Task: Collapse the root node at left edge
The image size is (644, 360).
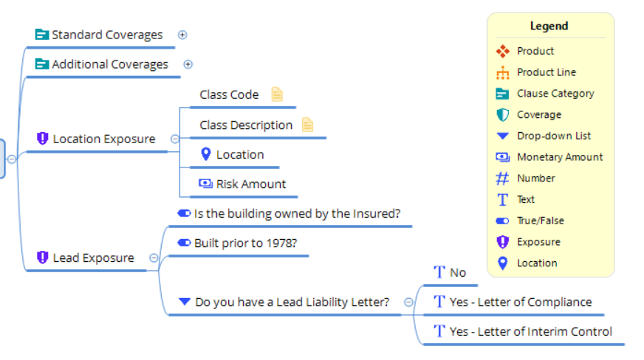Action: pyautogui.click(x=12, y=158)
